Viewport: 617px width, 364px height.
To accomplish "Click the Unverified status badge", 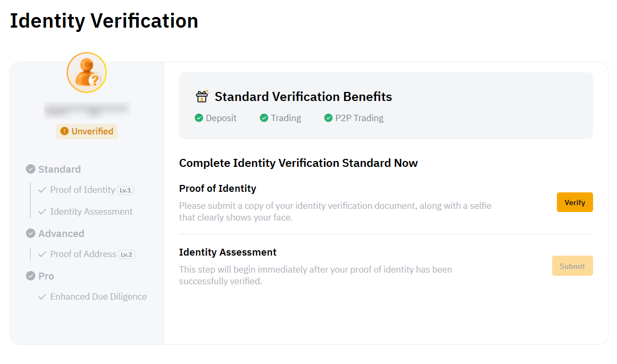I will 87,131.
